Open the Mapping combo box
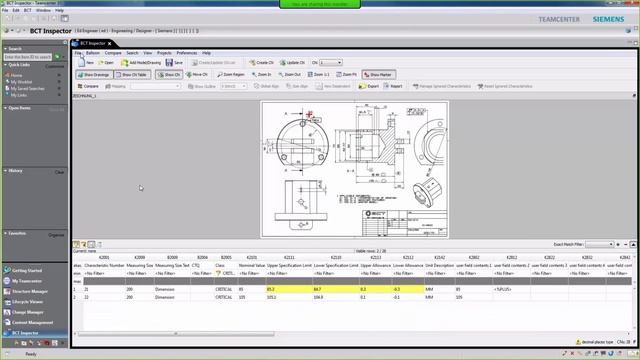The width and height of the screenshot is (640, 360). [155, 86]
